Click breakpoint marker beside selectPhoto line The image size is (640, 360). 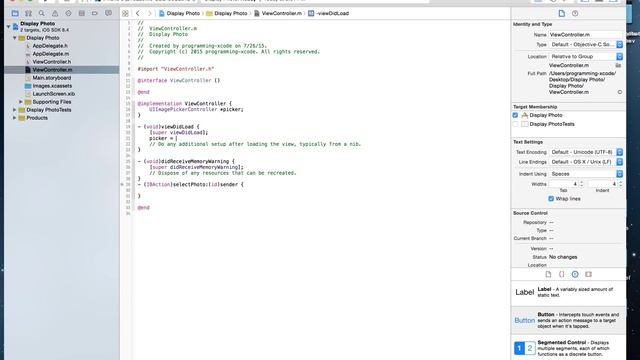click(122, 184)
